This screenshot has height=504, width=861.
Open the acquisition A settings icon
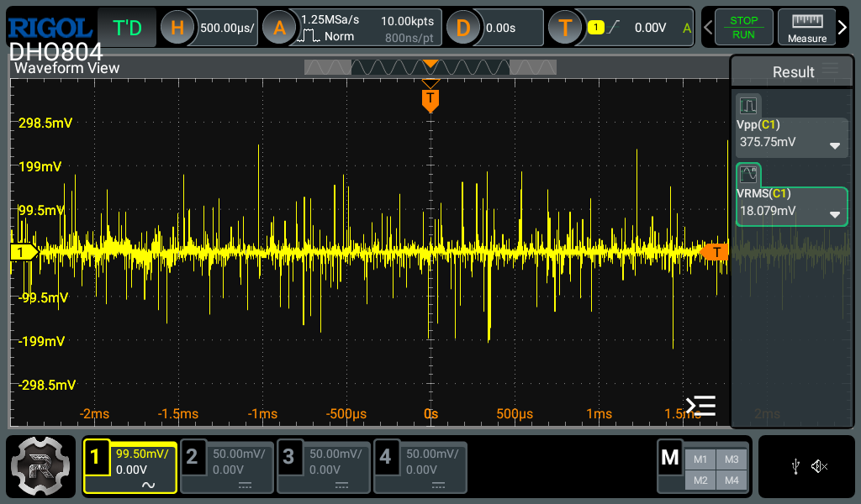point(279,28)
